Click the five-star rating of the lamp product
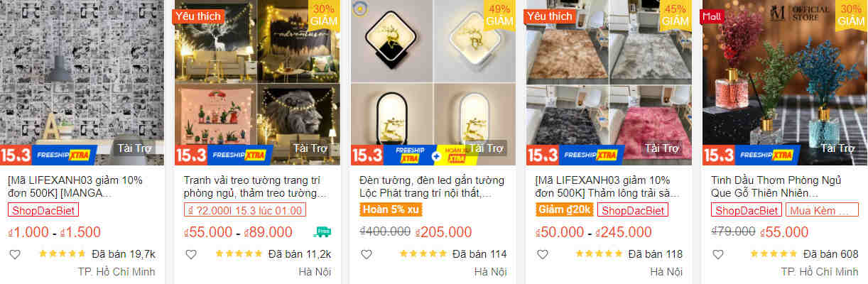Screen dimensions: 868x284 pos(423,253)
